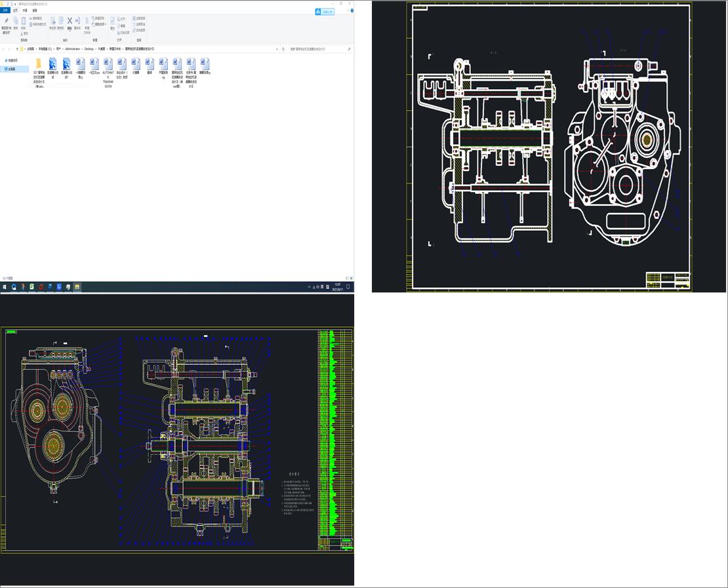
Task: Click the Properties icon in ribbon
Action: click(112, 22)
